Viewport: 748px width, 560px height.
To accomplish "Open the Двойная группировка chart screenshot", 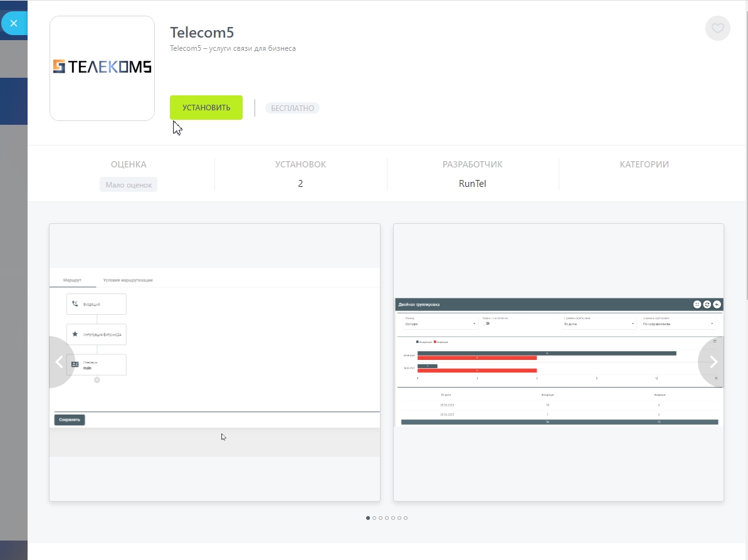I will tap(559, 362).
